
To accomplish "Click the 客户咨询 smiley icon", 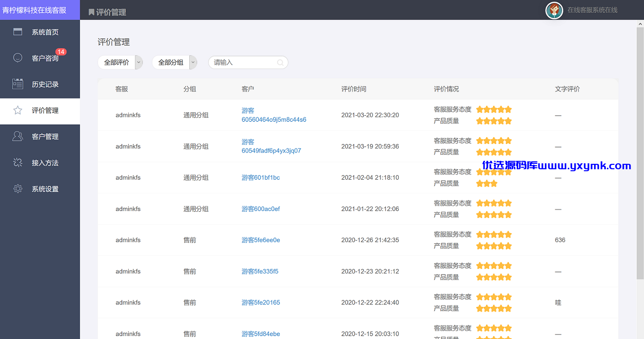I will [18, 58].
